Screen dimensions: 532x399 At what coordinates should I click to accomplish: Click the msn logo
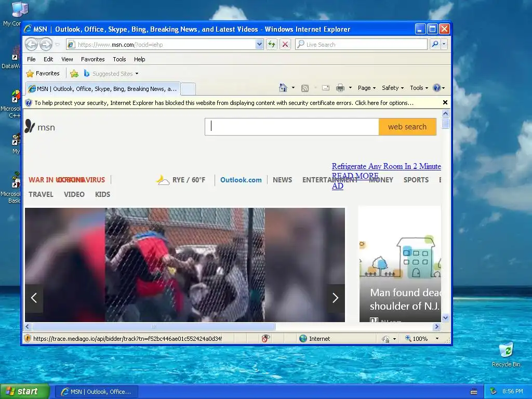click(39, 127)
